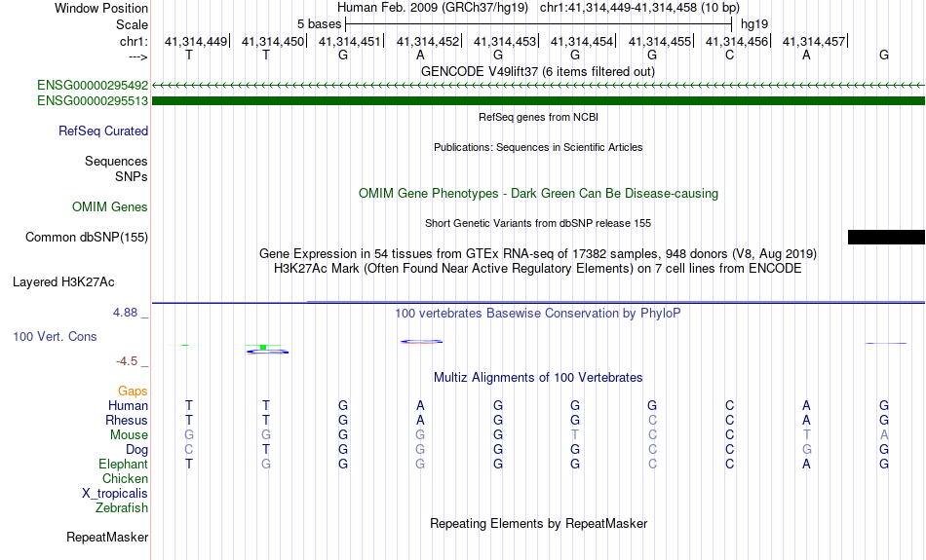Click the hg19 label beside scale bar
The image size is (926, 560).
754,24
